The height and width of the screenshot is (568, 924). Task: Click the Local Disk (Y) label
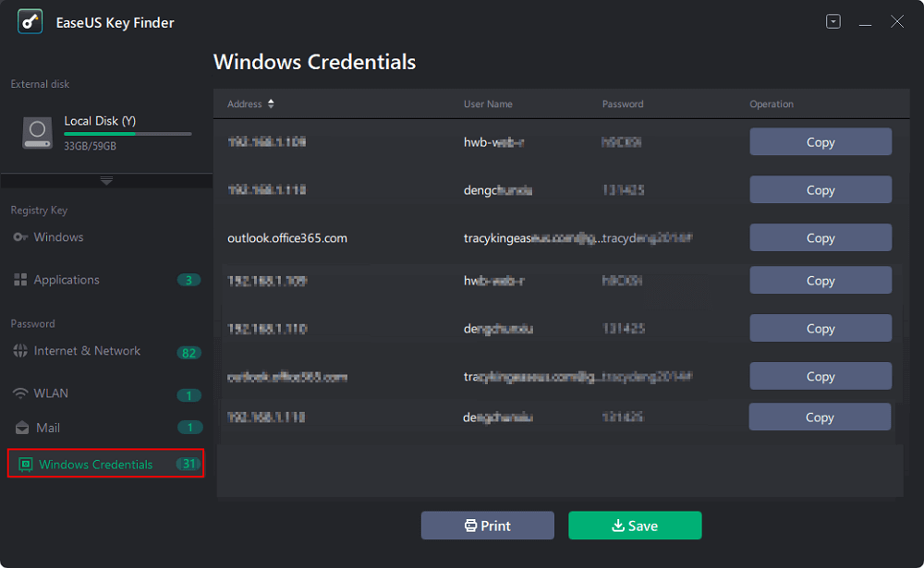point(100,121)
